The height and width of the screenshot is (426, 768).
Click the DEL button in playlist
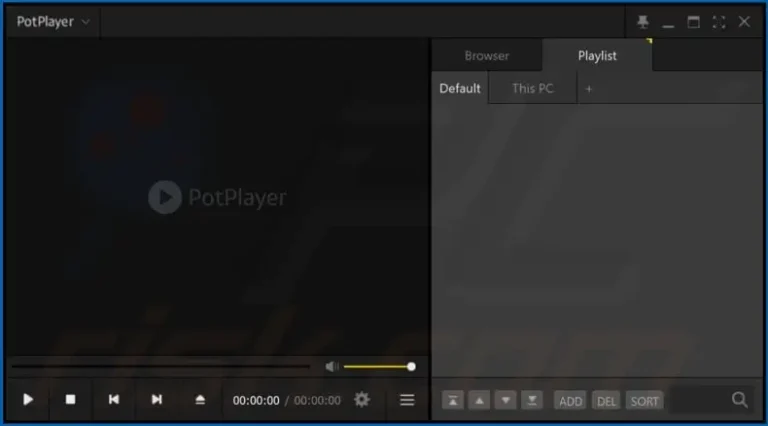point(606,401)
